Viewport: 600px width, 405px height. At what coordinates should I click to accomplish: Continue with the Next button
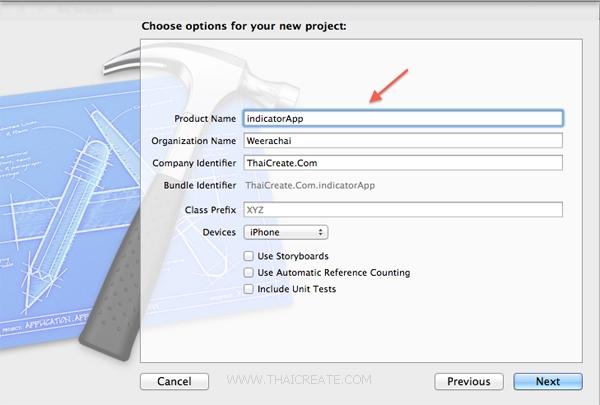(x=548, y=381)
